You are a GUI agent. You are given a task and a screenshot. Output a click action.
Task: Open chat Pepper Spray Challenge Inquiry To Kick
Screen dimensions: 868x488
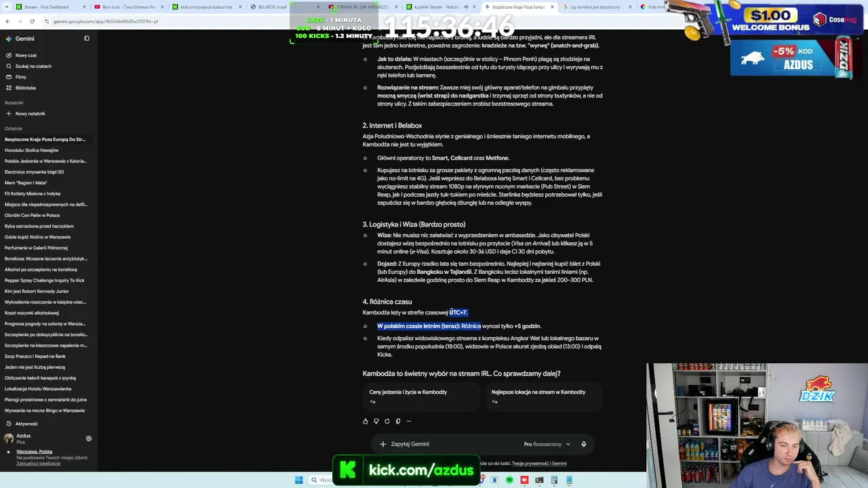(45, 281)
